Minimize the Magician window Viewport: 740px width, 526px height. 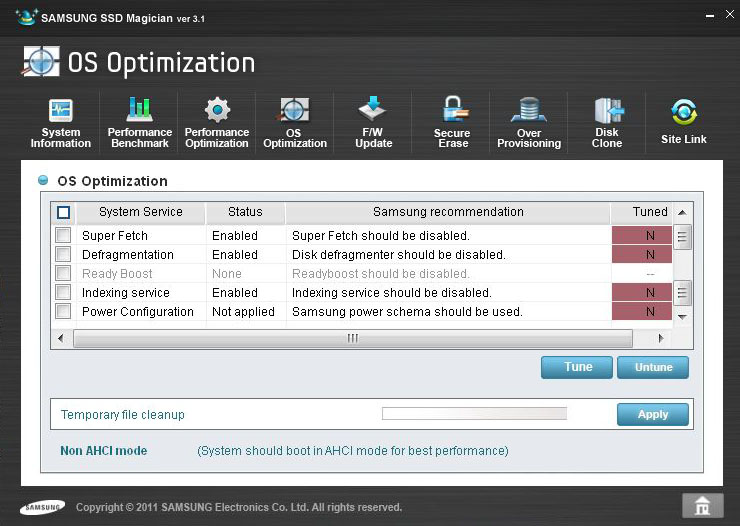[709, 16]
